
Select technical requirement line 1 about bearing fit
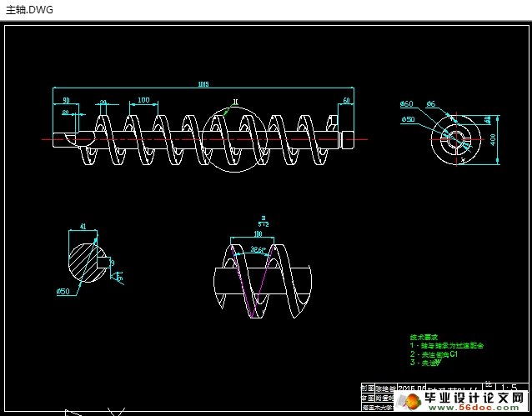446,346
